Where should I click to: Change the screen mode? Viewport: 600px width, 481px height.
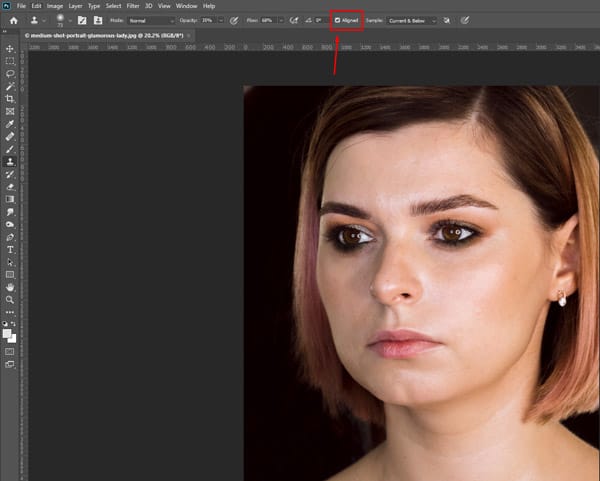(x=10, y=364)
